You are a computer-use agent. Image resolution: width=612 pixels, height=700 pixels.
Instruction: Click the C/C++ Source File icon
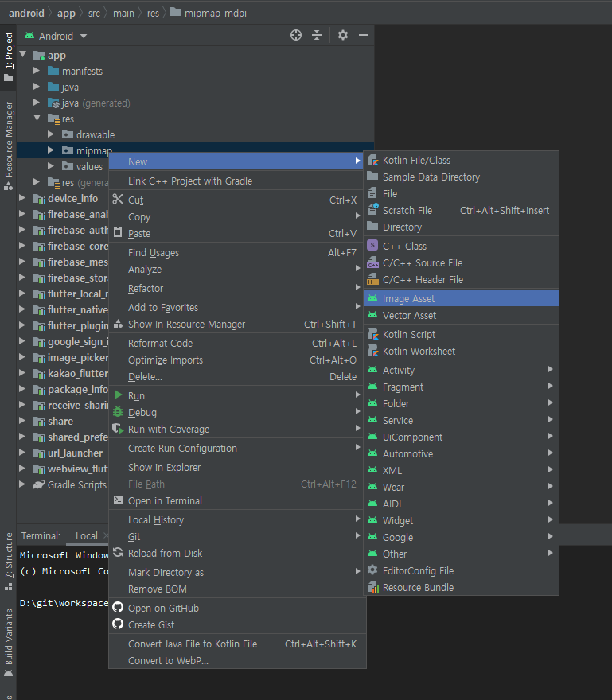pyautogui.click(x=372, y=262)
